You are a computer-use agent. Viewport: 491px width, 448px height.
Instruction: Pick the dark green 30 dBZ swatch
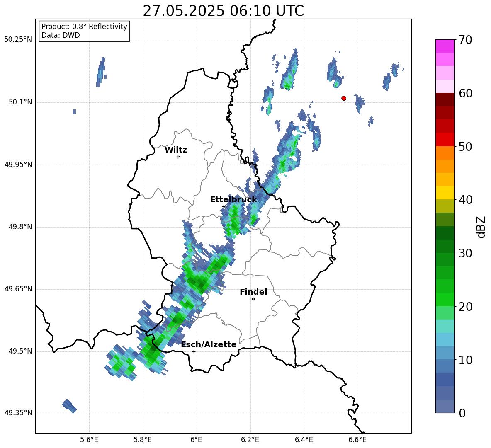tap(445, 246)
